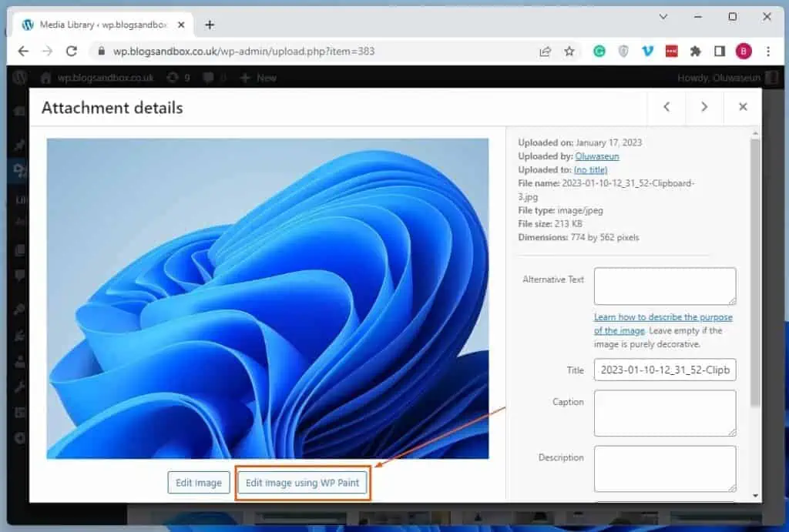Bookmark the page via the star icon
Screen dimensions: 789x532
[x=569, y=51]
